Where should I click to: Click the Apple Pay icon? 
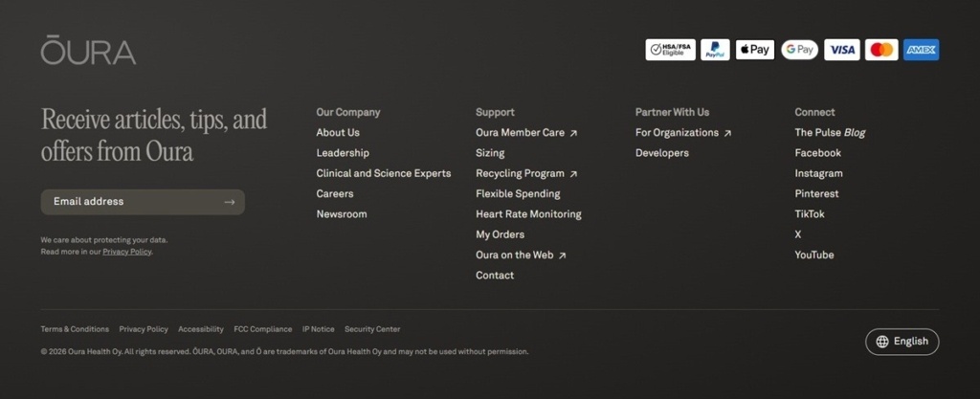tap(755, 50)
